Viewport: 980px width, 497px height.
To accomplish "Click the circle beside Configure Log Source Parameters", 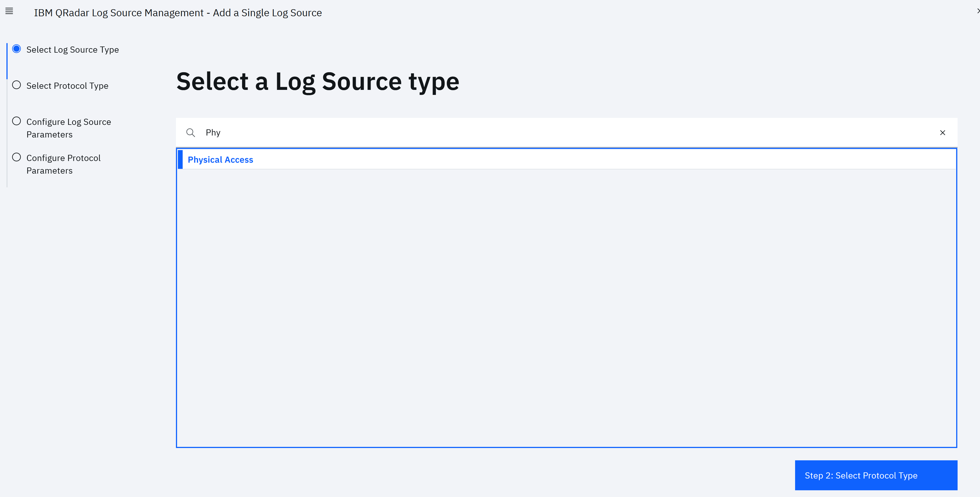I will 16,121.
